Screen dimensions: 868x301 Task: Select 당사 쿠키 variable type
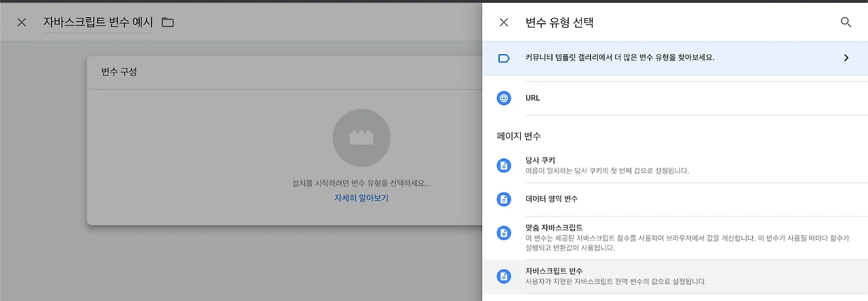tap(675, 165)
